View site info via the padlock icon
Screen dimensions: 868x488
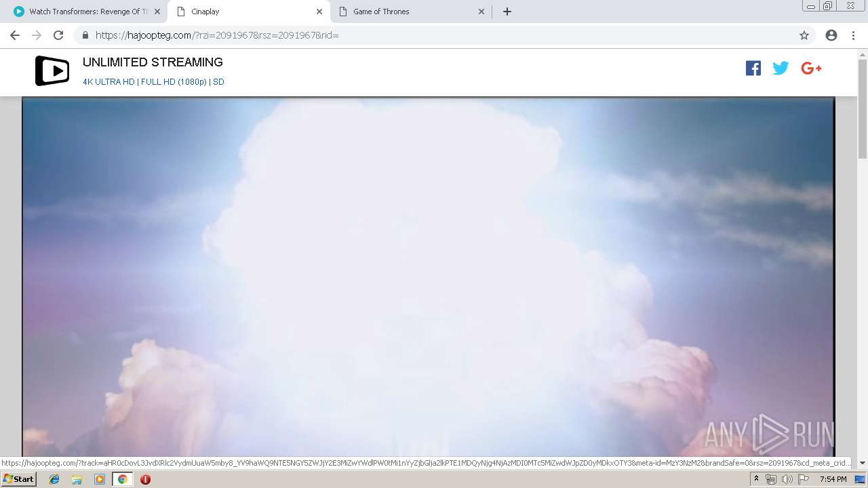85,35
